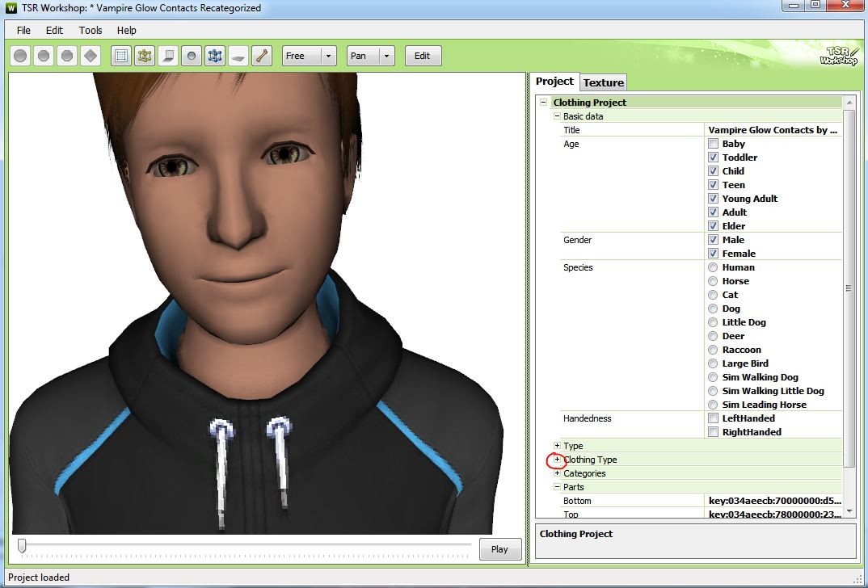Open the Tools menu
Screen dimensions: 868x588
tap(91, 31)
